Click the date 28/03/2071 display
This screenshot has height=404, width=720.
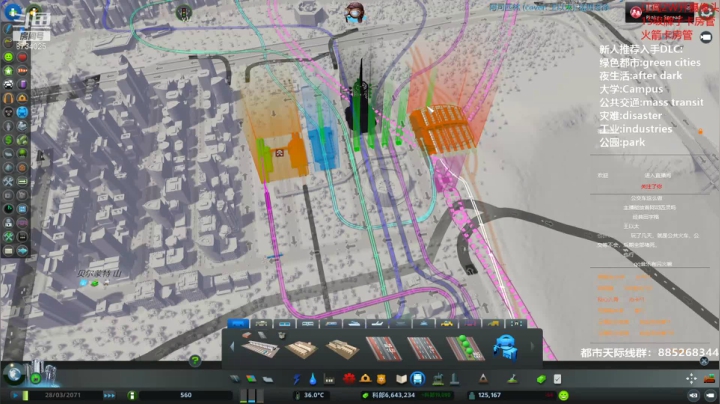[x=63, y=395]
